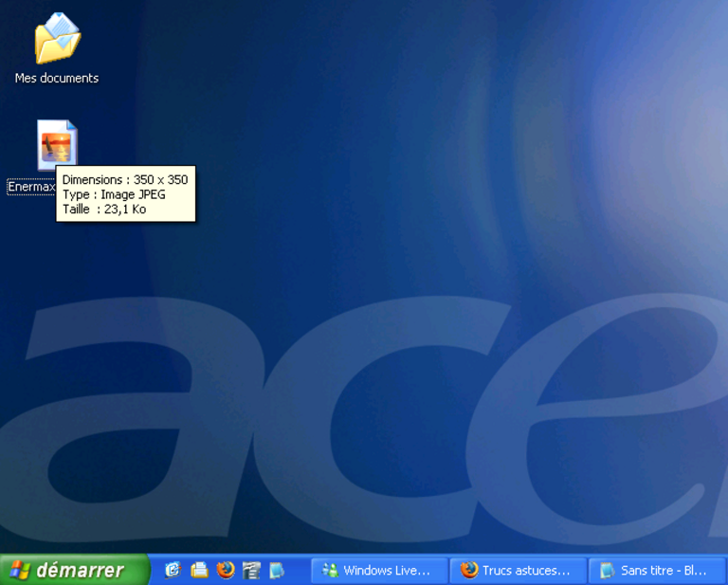Click Quick Launch icon right beside démarrer

(x=173, y=570)
